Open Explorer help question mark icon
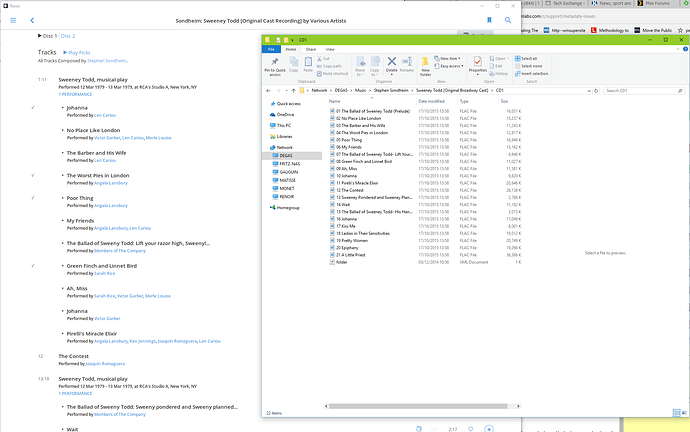The image size is (690, 432). click(x=685, y=49)
